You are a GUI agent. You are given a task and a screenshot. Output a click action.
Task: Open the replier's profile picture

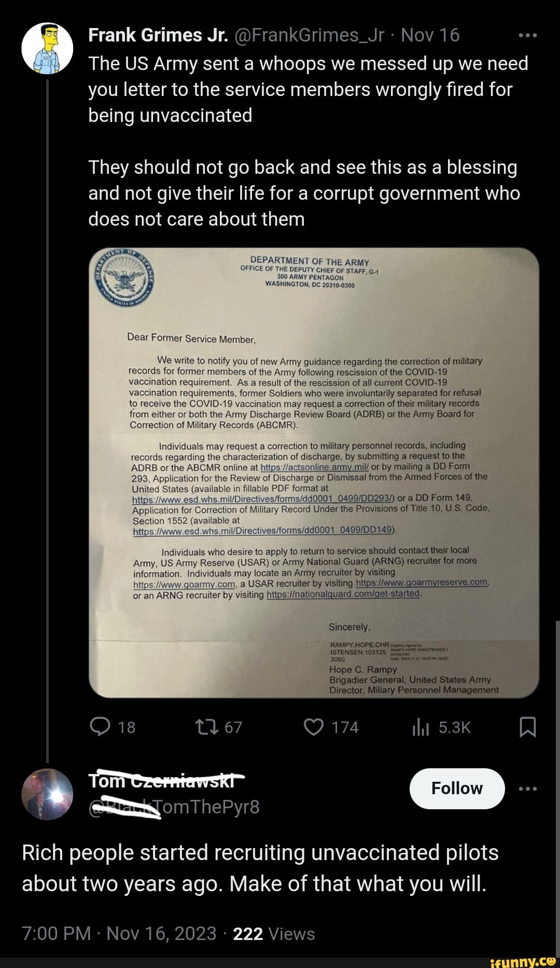(47, 794)
